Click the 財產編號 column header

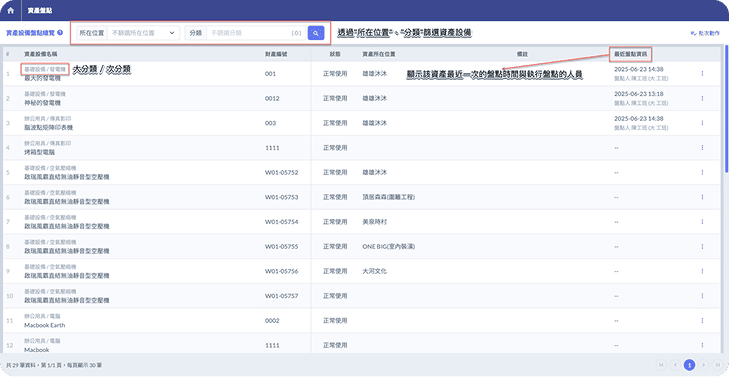[276, 54]
